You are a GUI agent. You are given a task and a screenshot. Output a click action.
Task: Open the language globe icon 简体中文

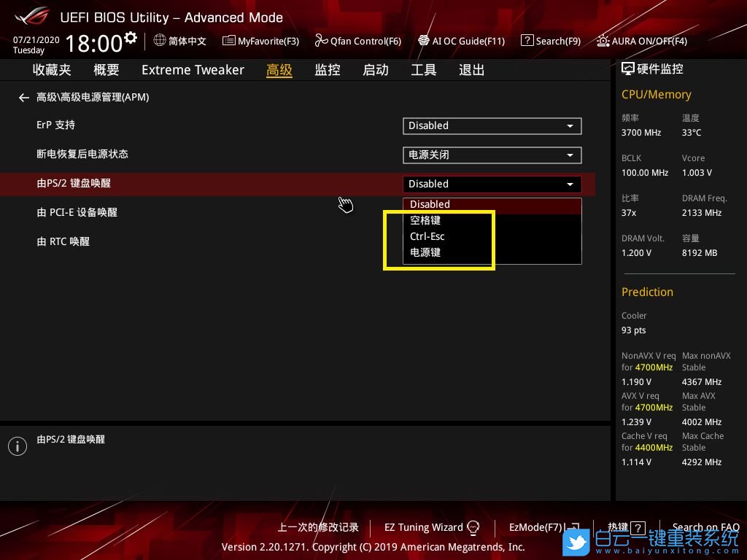click(160, 41)
